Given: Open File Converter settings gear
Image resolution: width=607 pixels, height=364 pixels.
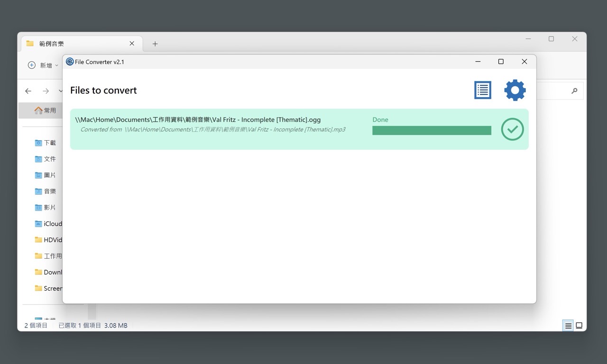Looking at the screenshot, I should tap(515, 90).
